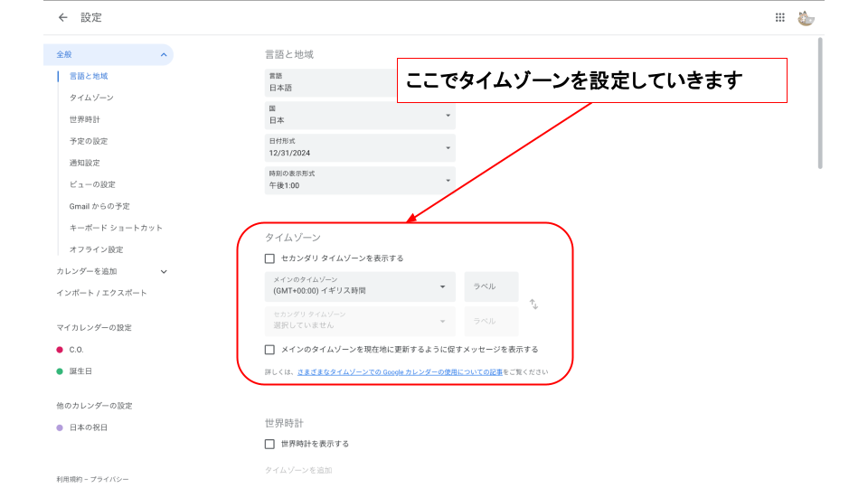
Task: Click the main time zone ラベル input field
Action: click(491, 286)
